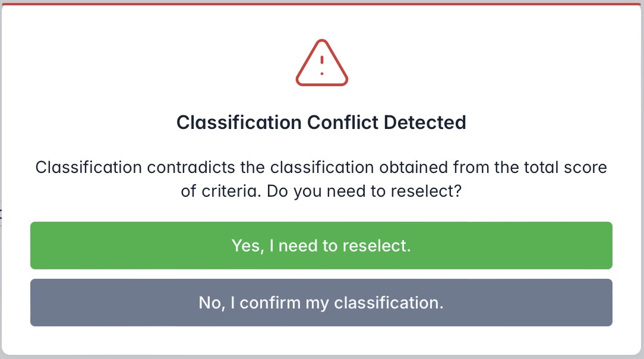Click the "Classification Conflict Detected" heading
644x359 pixels.
pos(321,122)
